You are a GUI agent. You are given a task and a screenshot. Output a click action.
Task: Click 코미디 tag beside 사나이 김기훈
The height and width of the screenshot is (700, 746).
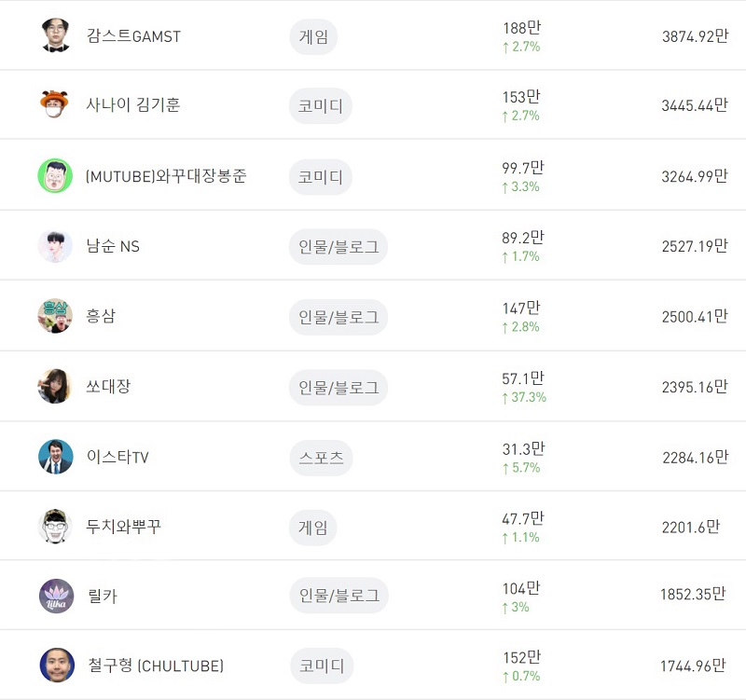point(321,105)
